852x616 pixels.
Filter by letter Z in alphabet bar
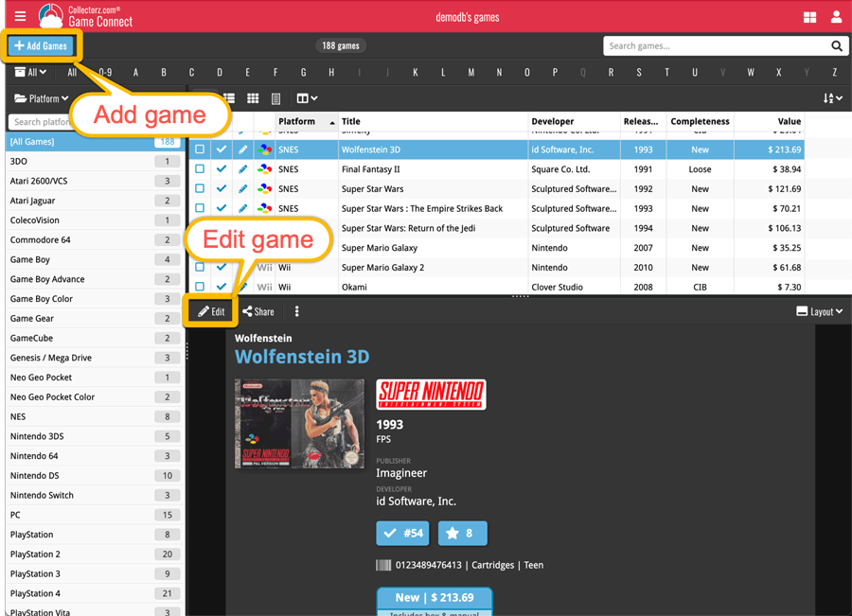click(x=835, y=72)
